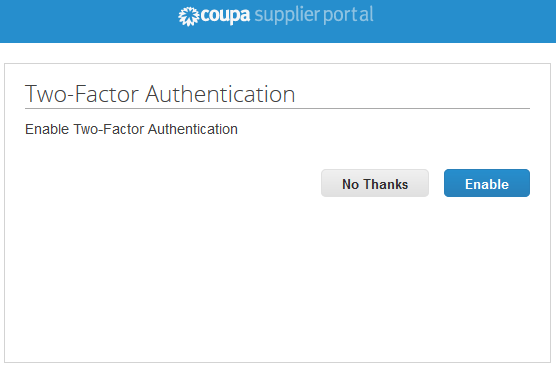Decline with the No Thanks button
This screenshot has height=367, width=556.
pyautogui.click(x=375, y=183)
